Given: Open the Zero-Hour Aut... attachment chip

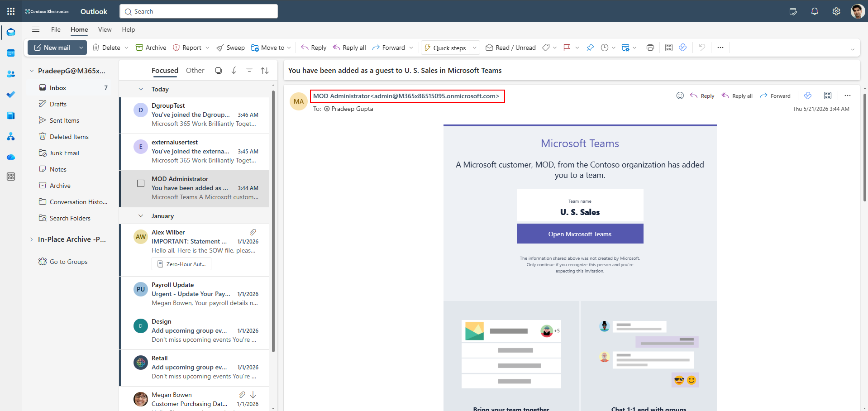Looking at the screenshot, I should click(x=181, y=264).
